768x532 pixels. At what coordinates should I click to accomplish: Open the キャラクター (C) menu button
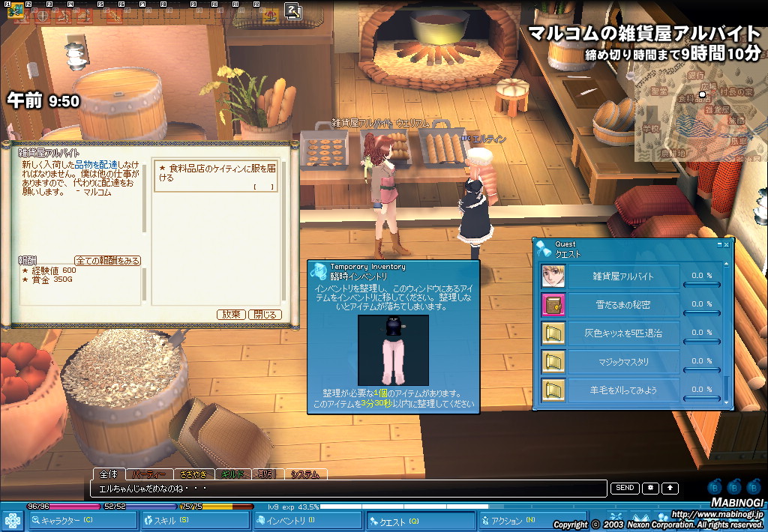(x=83, y=521)
